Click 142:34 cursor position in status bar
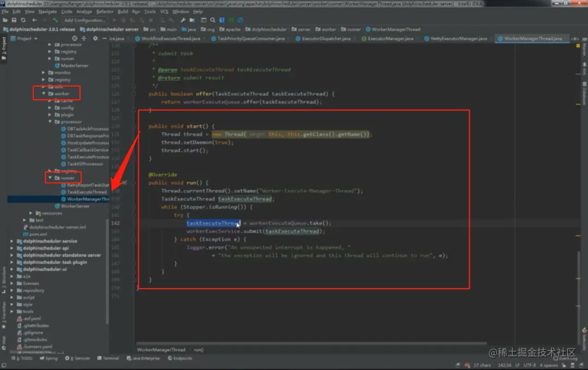This screenshot has width=588, height=370. click(504, 365)
